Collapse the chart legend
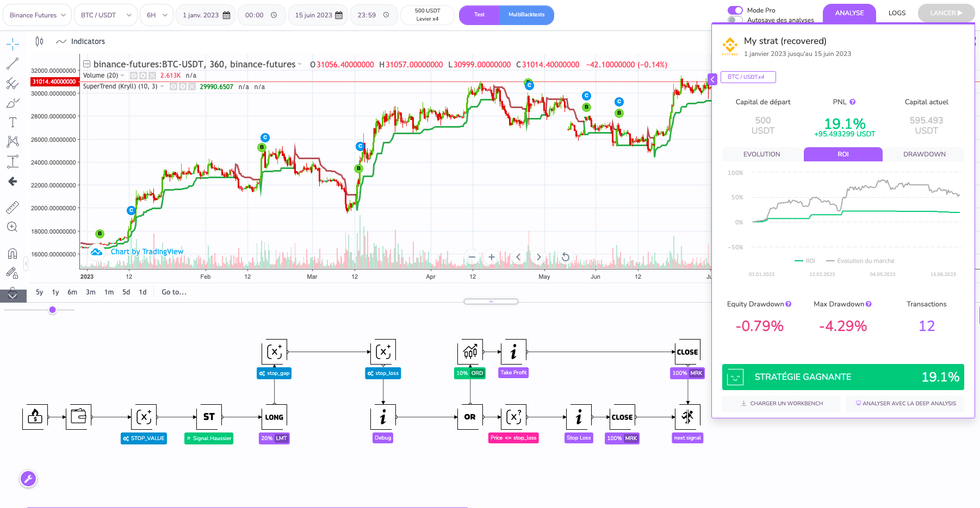 pos(86,64)
